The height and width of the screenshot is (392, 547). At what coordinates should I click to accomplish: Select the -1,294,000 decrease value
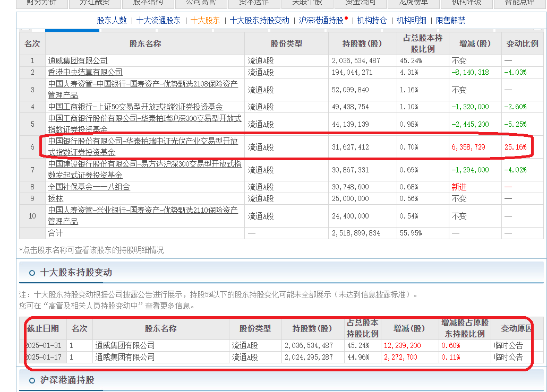pyautogui.click(x=470, y=170)
